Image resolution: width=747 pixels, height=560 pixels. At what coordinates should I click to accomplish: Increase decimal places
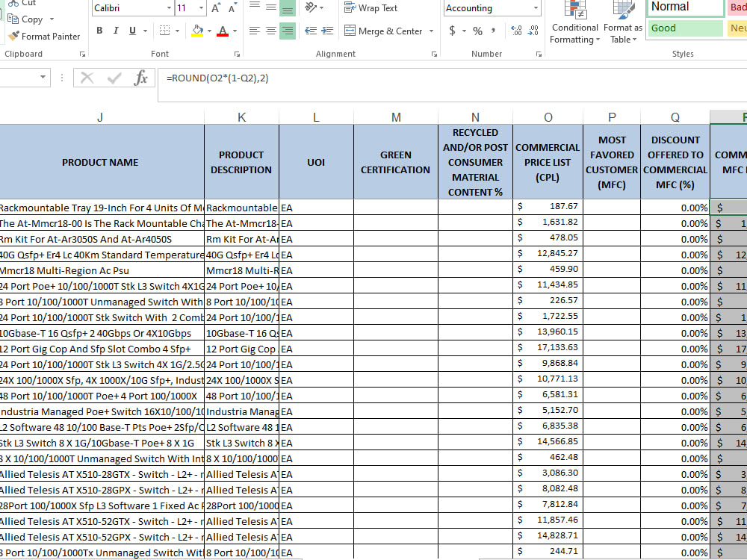click(516, 31)
